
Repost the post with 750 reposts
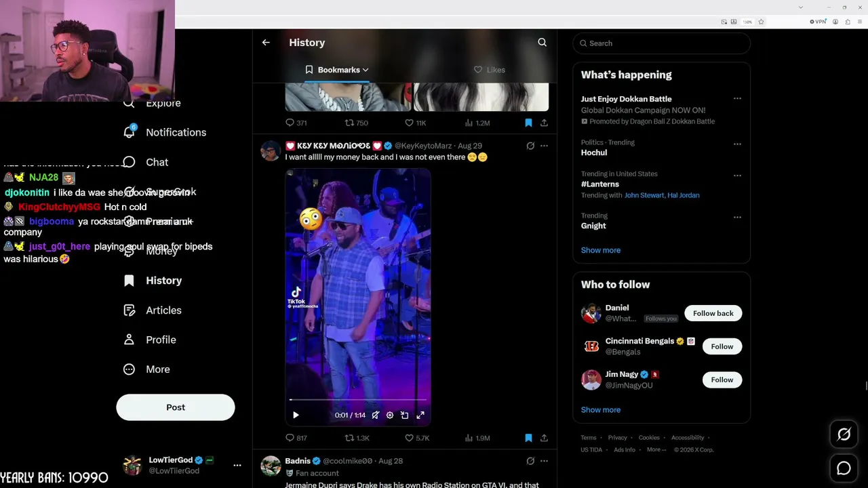[357, 123]
